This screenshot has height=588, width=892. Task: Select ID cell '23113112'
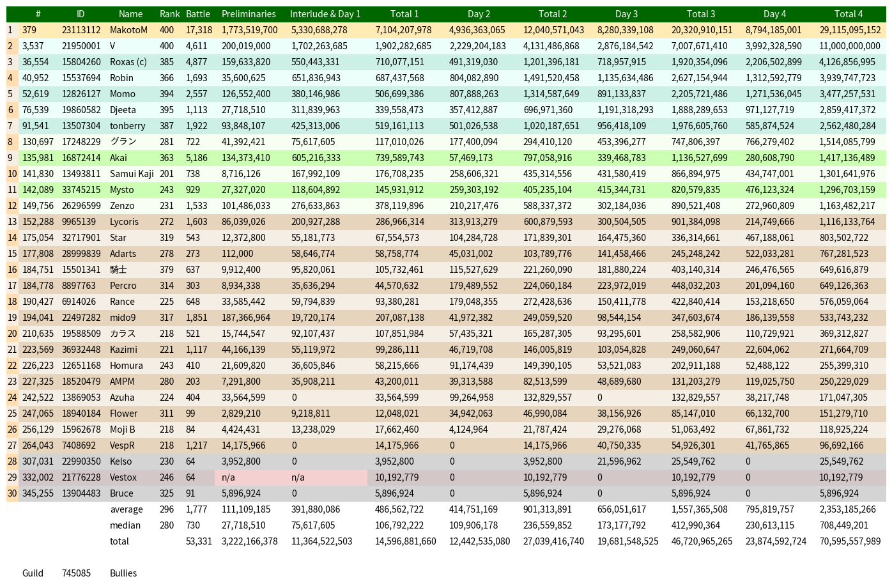click(81, 30)
